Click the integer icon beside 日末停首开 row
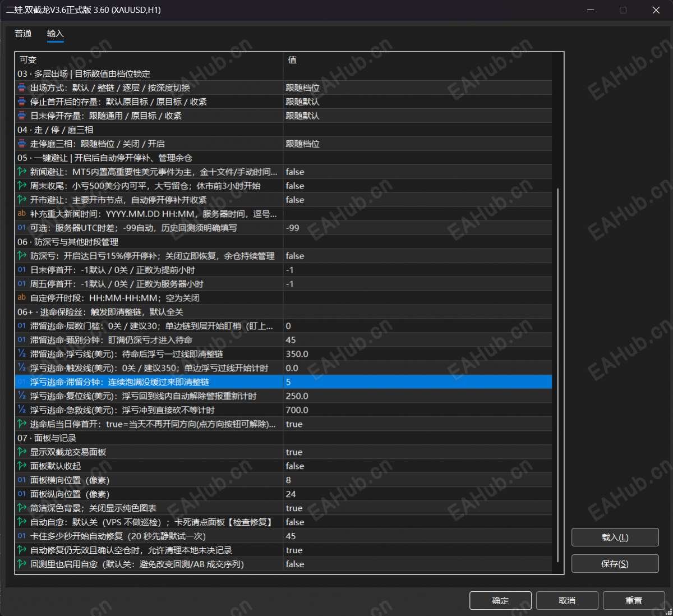Viewport: 673px width, 616px height. click(x=22, y=270)
